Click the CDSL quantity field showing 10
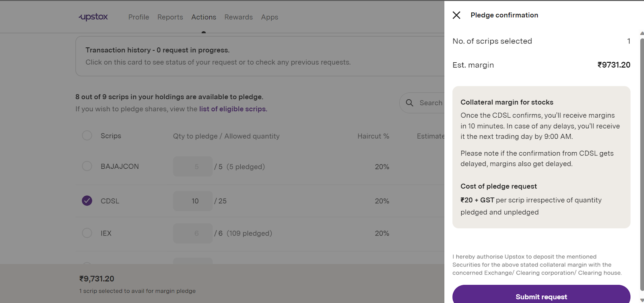The width and height of the screenshot is (644, 303). point(193,201)
